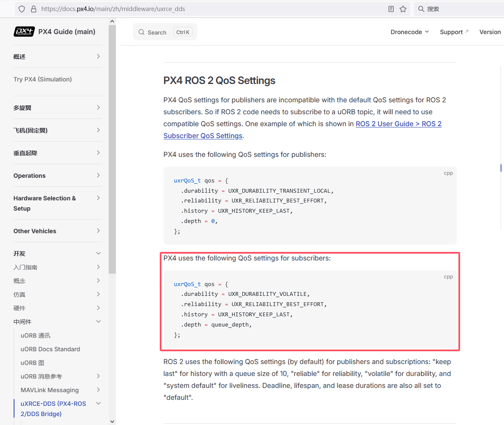The height and width of the screenshot is (425, 504).
Task: Follow ROS 2 User Guide > ROS 2 link
Action: click(x=399, y=124)
